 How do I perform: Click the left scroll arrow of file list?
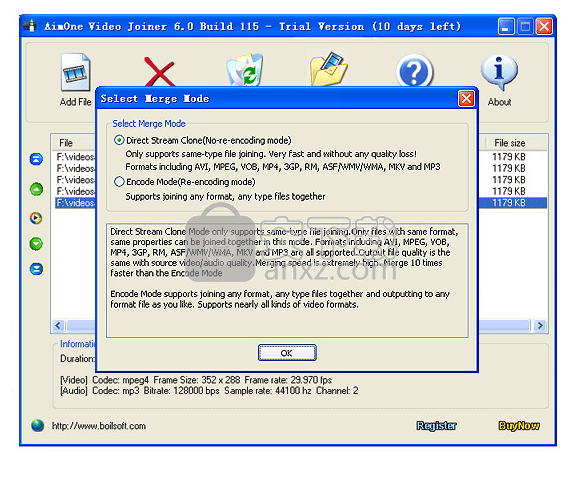pos(58,326)
